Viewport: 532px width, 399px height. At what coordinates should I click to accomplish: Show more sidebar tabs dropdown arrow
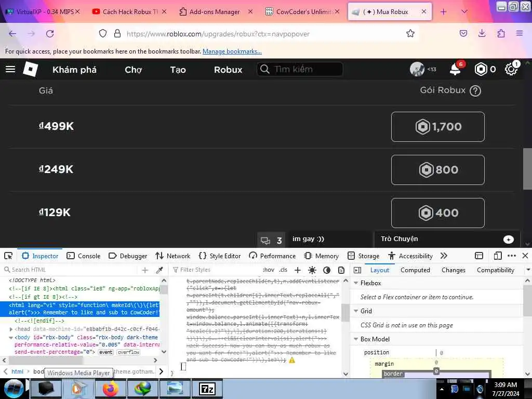click(x=528, y=270)
